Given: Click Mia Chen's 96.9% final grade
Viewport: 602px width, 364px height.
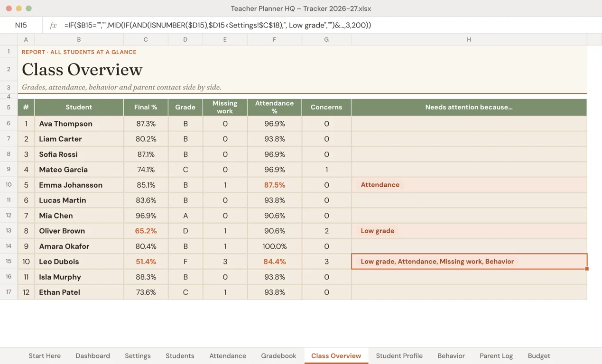Looking at the screenshot, I should (146, 216).
